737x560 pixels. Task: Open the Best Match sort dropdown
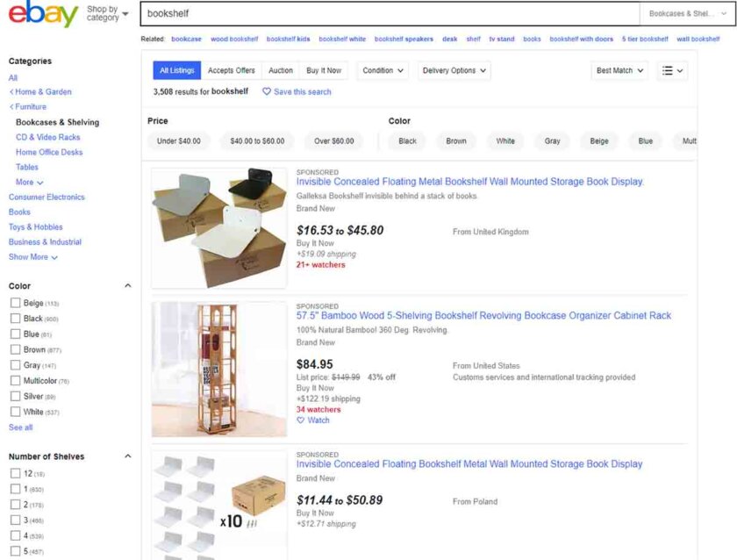[618, 70]
